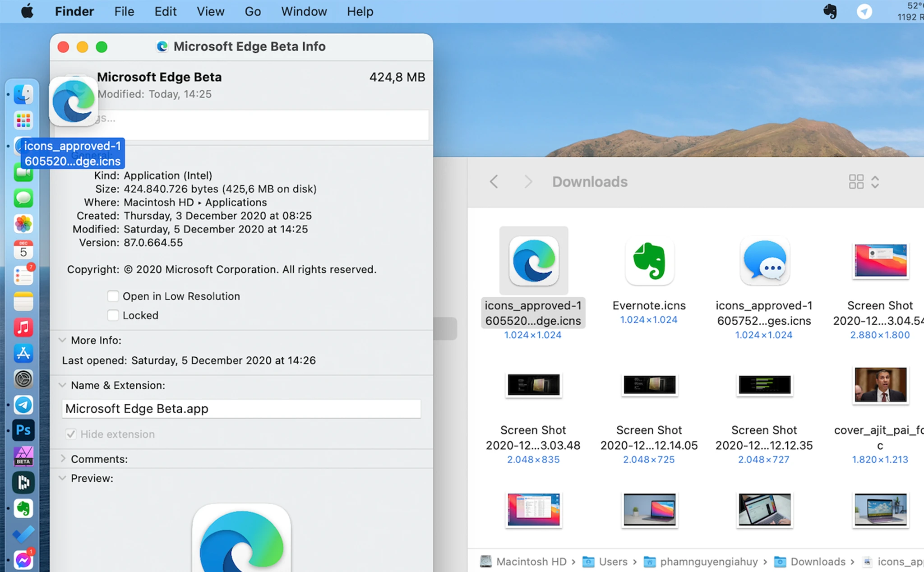
Task: Open Affinity Photo Beta in Dock
Action: pos(23,457)
